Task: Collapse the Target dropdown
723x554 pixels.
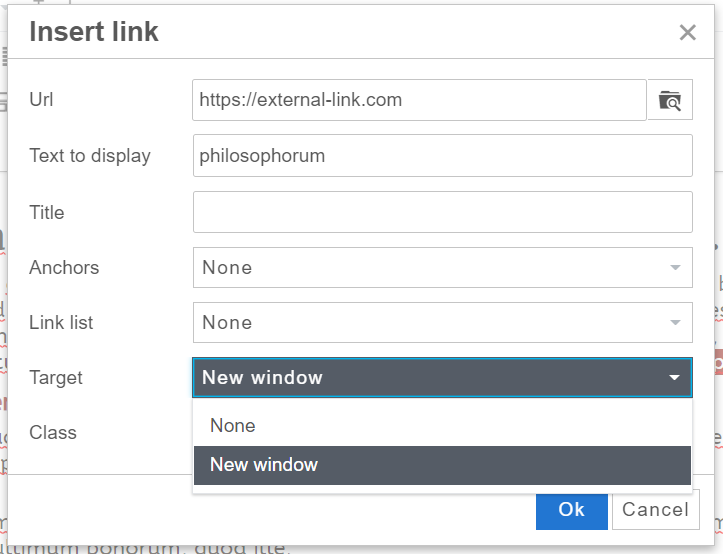Action: pyautogui.click(x=442, y=378)
